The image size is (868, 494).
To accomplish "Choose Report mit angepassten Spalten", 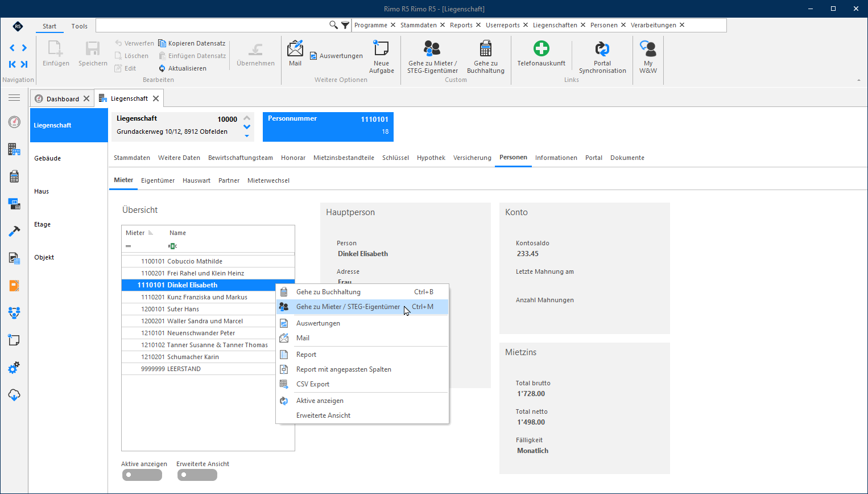I will 362,369.
